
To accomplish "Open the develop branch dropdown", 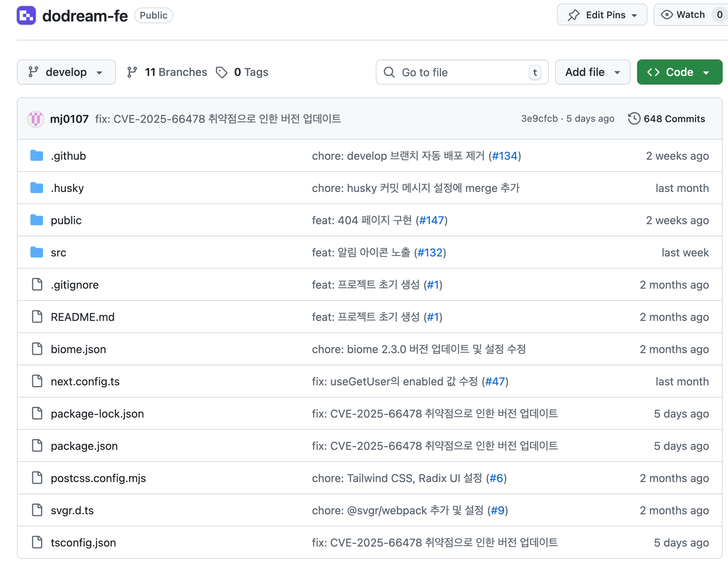I will (66, 72).
